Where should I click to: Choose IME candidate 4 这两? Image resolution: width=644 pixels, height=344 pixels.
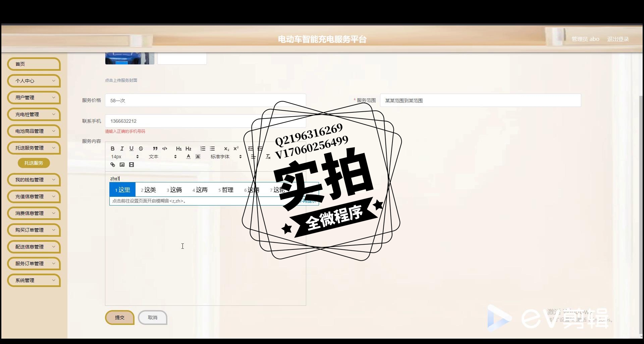pos(200,190)
